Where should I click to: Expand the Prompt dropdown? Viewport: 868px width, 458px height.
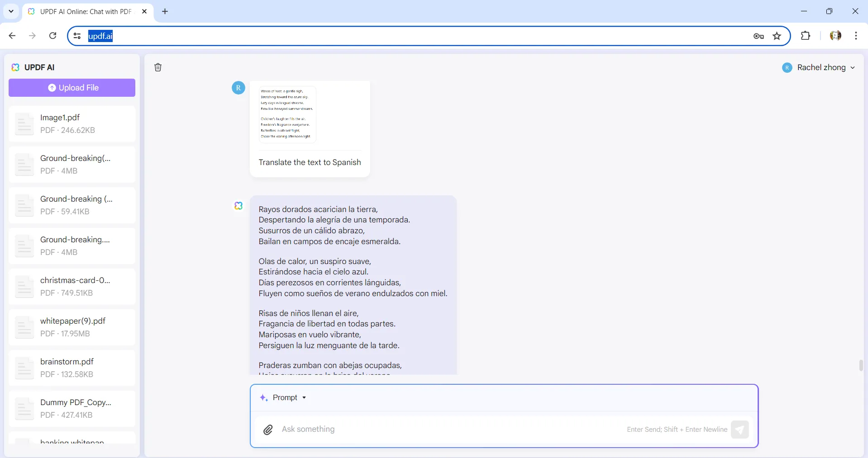(x=304, y=398)
